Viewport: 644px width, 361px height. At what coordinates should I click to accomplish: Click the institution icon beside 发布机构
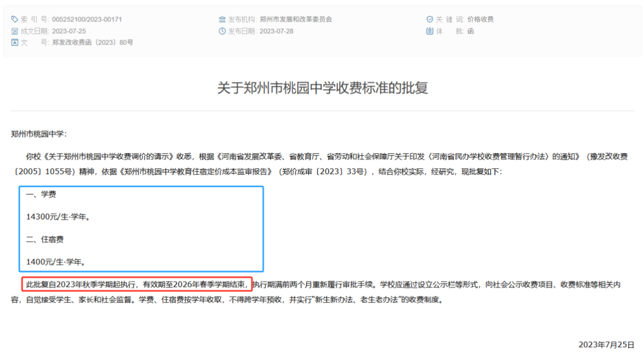click(222, 20)
